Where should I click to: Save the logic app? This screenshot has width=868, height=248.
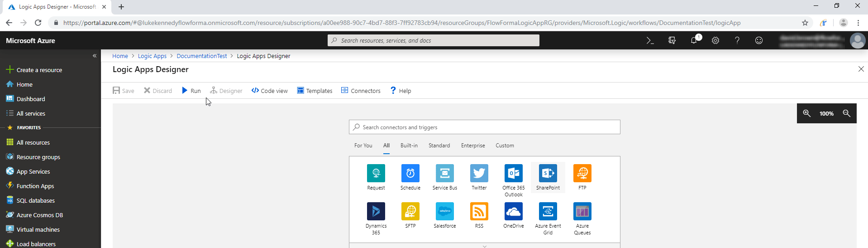point(124,91)
